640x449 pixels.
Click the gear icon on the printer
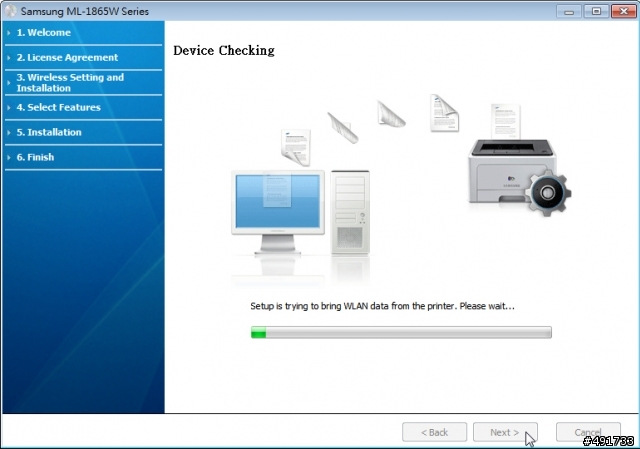pyautogui.click(x=548, y=192)
